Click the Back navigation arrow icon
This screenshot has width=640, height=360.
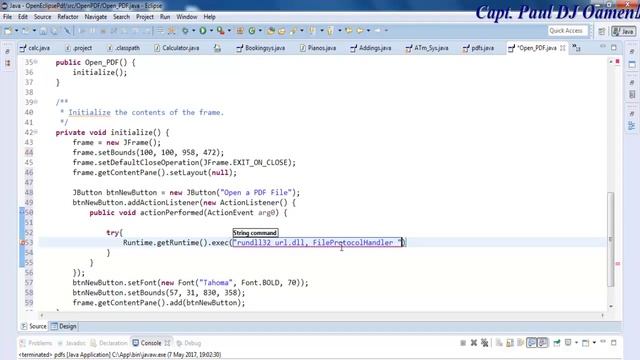tap(360, 31)
